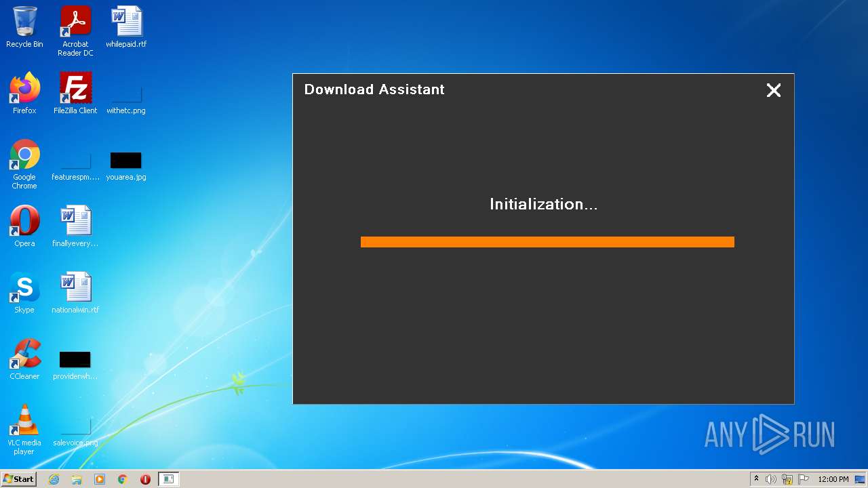Screen dimensions: 868x488
Task: Select the Firefox desktop shortcut
Action: click(24, 94)
